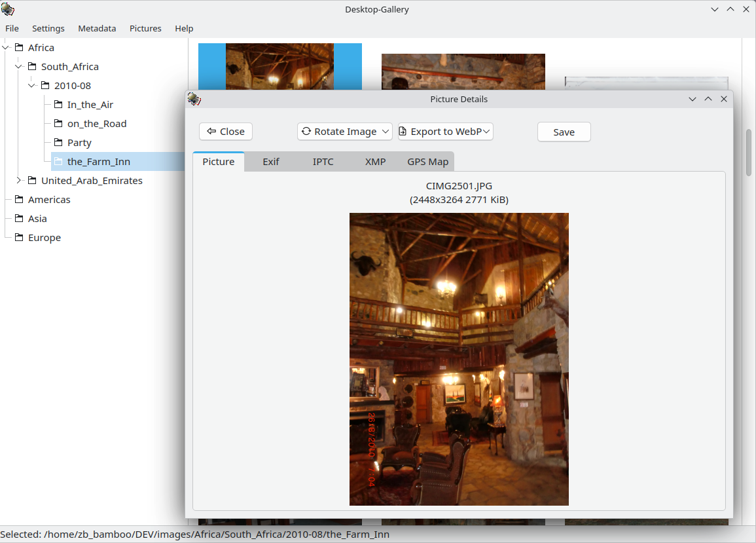This screenshot has height=543, width=756.
Task: Click the gallery vertical scrollbar handle
Action: (749, 152)
